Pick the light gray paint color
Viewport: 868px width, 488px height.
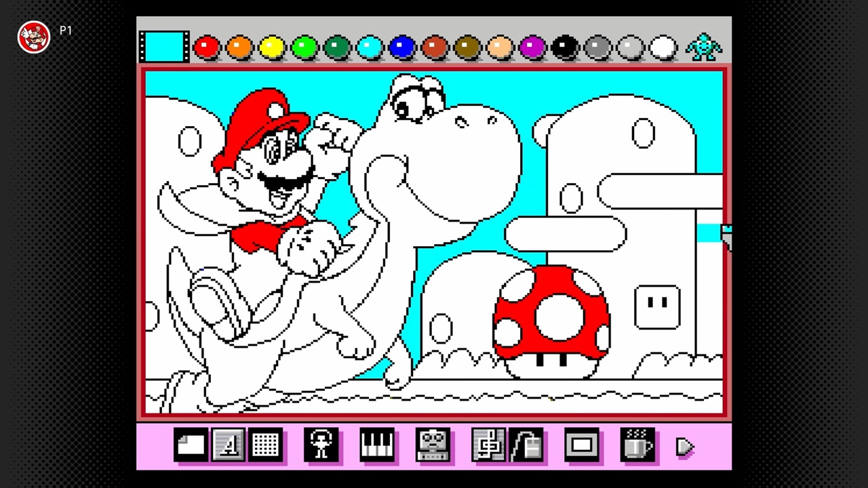pos(630,47)
